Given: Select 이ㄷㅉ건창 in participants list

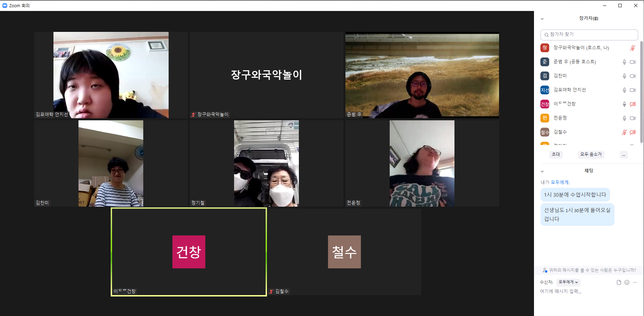Looking at the screenshot, I should point(588,104).
